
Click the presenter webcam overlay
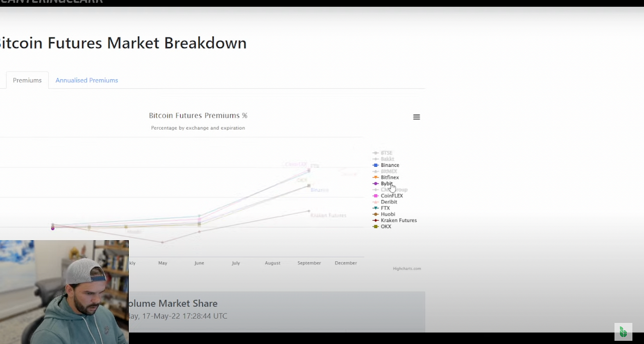[x=64, y=292]
